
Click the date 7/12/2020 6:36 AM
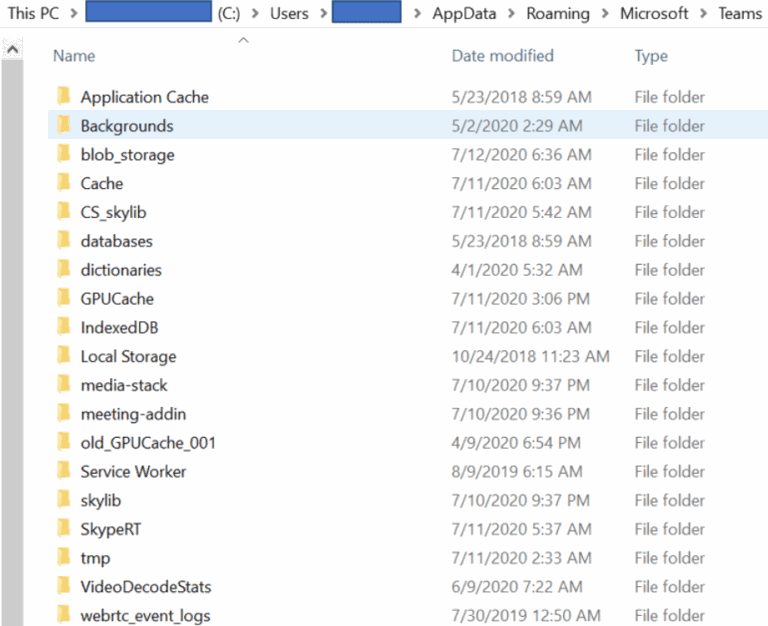click(521, 155)
